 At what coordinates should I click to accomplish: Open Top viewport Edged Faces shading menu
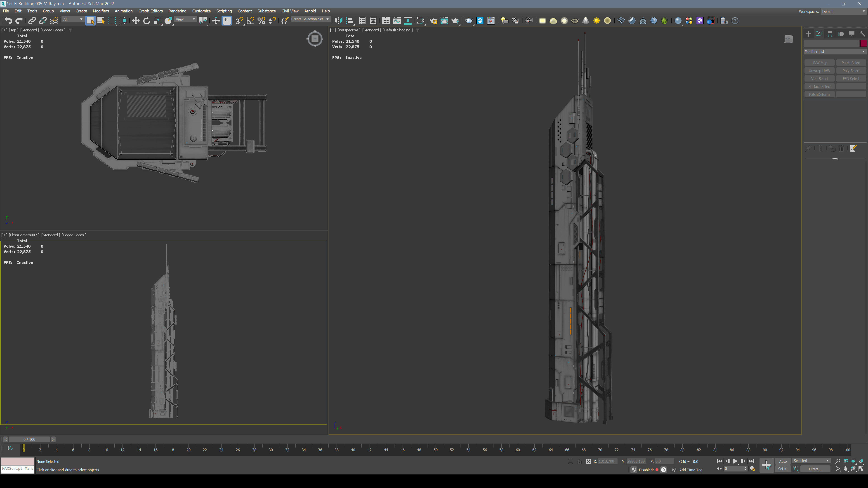tap(53, 30)
